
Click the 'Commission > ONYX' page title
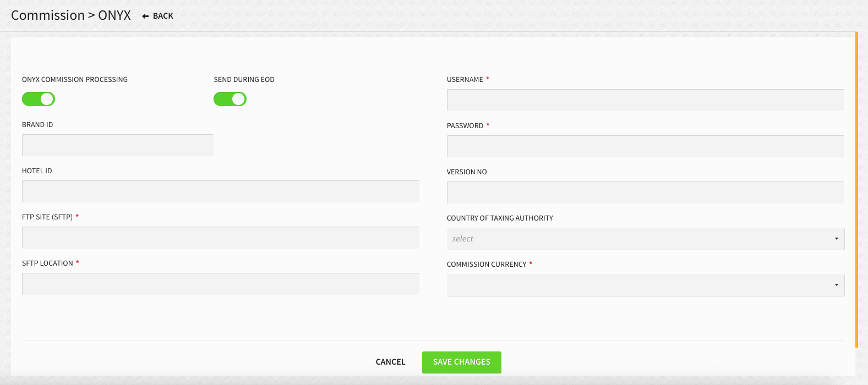click(x=71, y=15)
